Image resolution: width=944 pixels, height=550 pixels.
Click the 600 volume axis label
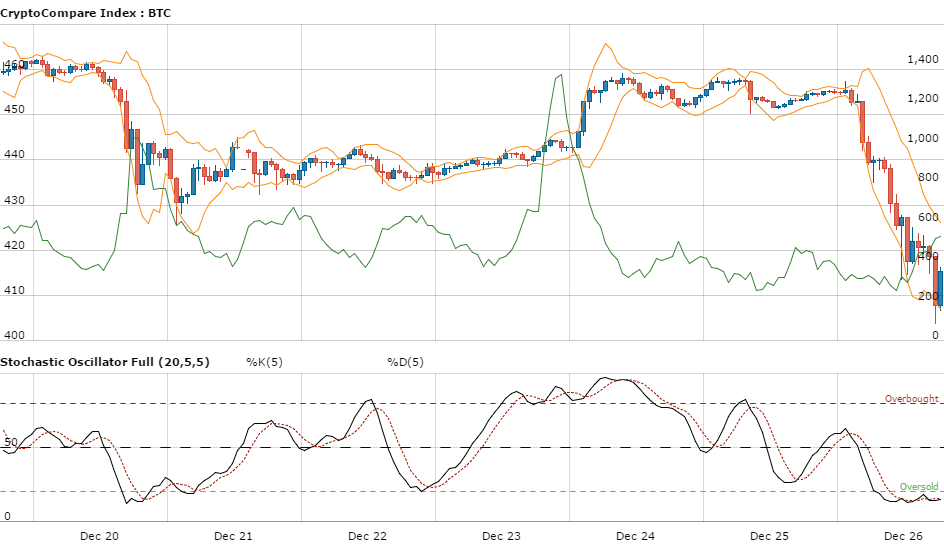click(x=928, y=217)
